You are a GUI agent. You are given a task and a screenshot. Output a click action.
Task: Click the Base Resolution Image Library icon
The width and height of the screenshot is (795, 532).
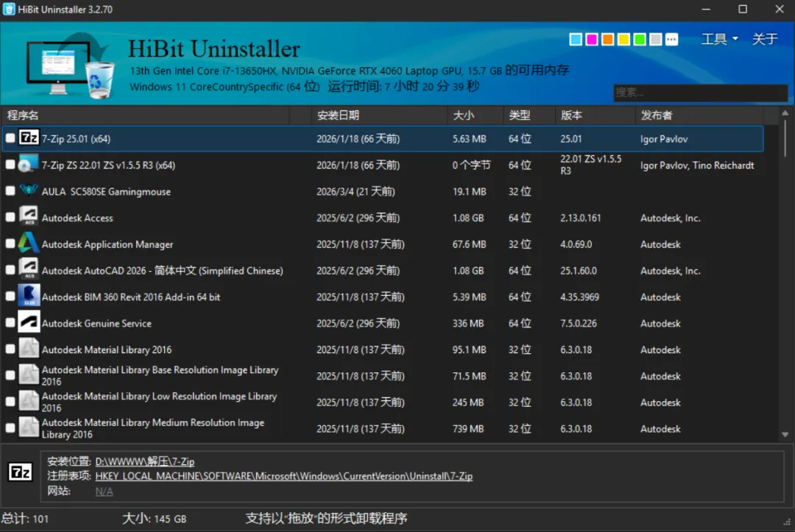29,375
